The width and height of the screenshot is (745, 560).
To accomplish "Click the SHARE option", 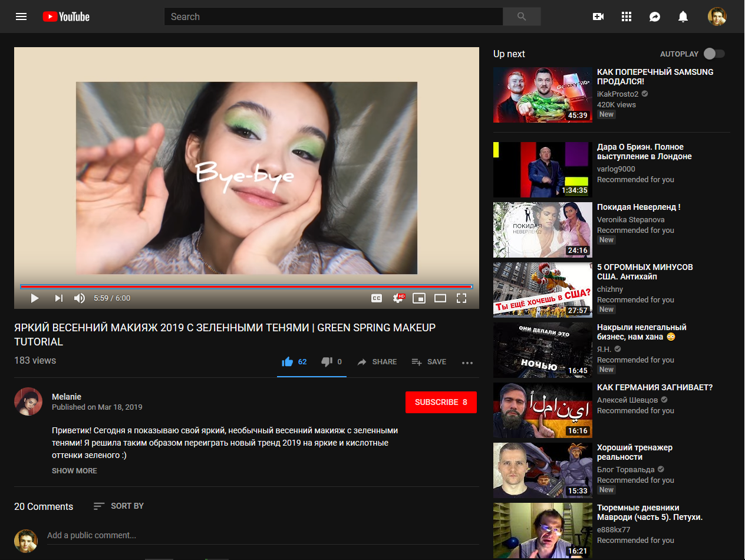I will [377, 362].
